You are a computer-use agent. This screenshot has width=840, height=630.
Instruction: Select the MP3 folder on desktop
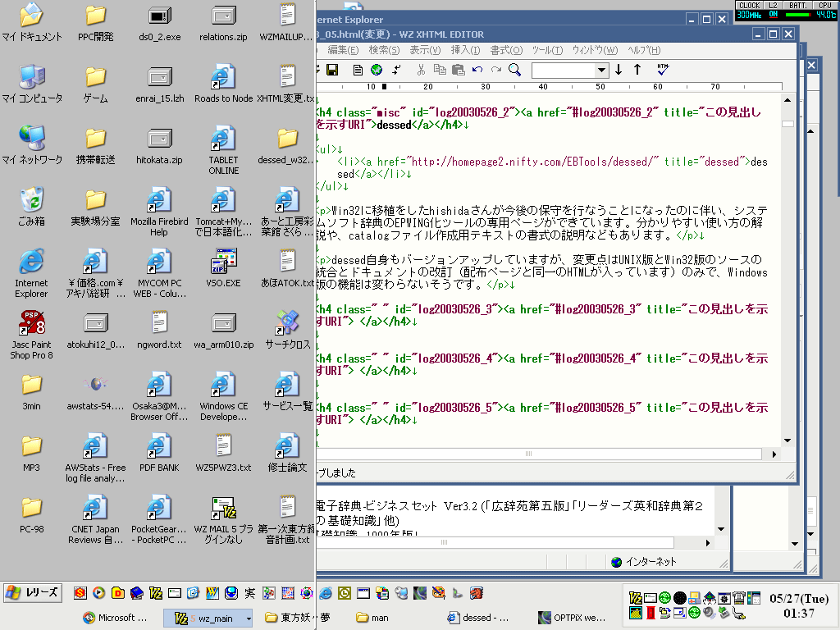[x=32, y=453]
